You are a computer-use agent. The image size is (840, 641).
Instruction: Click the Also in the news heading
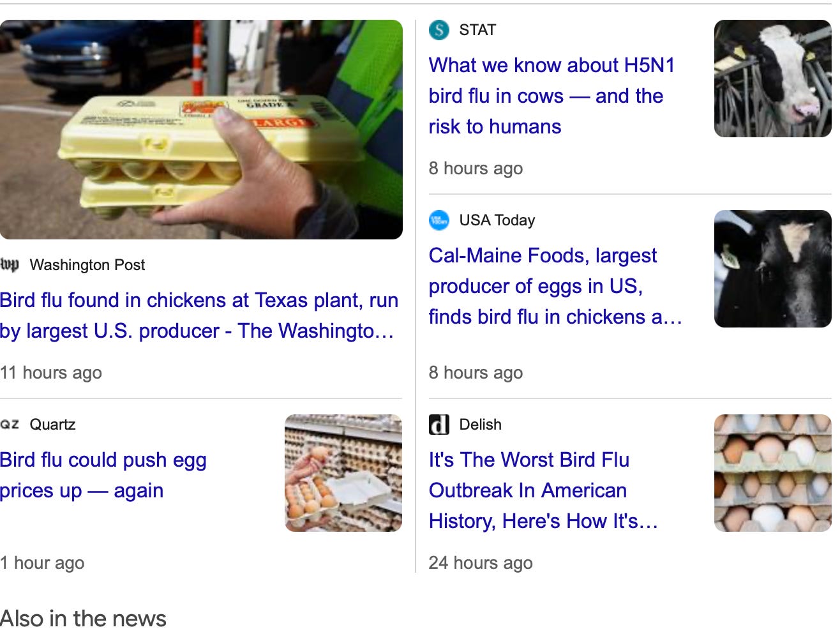pos(83,619)
